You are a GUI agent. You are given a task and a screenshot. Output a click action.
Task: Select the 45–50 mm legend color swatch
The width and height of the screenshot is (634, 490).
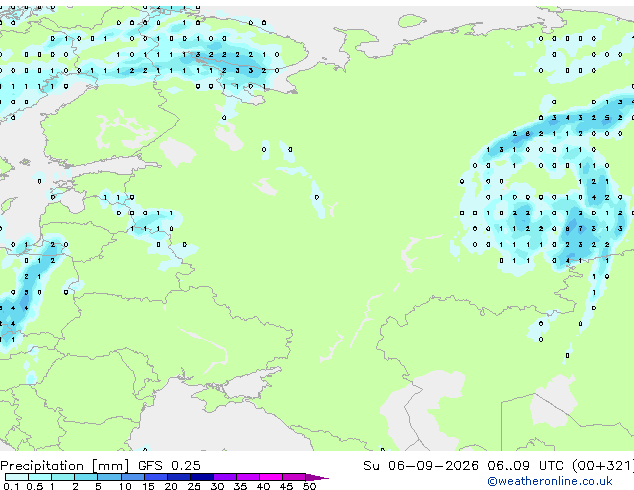(x=294, y=477)
